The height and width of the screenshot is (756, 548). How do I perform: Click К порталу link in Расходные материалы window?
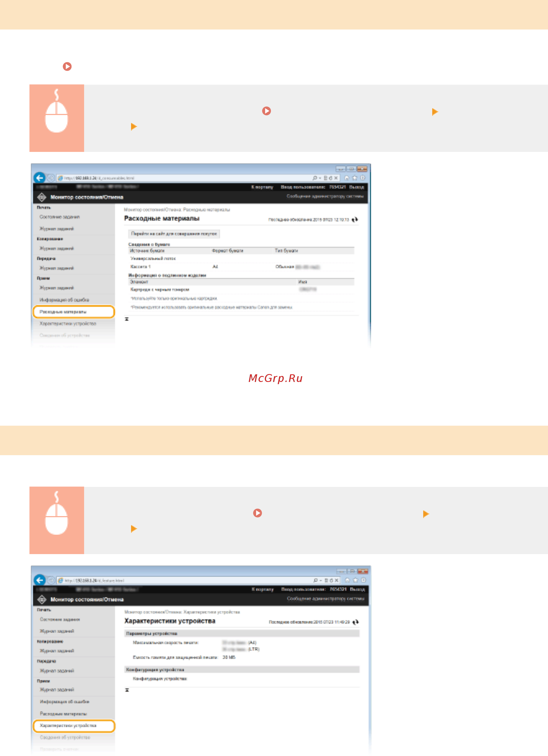[x=262, y=187]
